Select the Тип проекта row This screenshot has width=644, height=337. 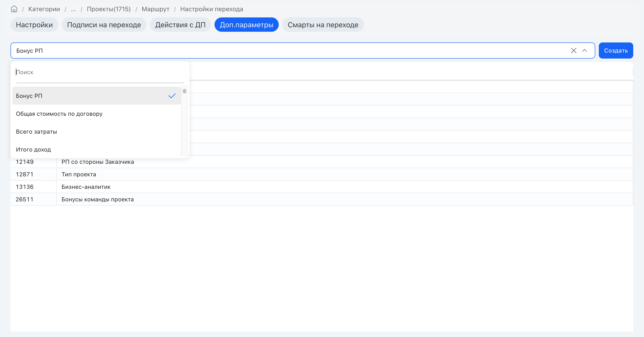321,174
